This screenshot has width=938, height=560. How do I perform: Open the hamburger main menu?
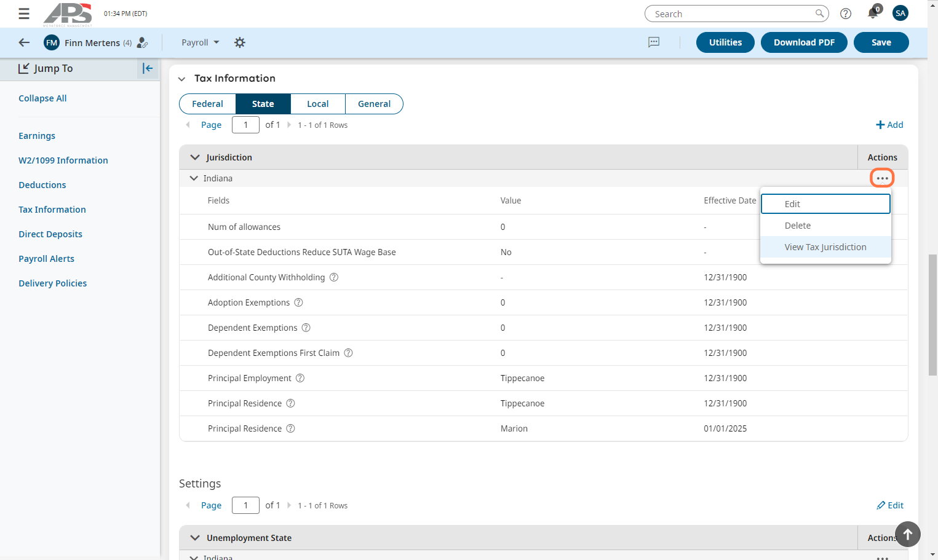24,14
